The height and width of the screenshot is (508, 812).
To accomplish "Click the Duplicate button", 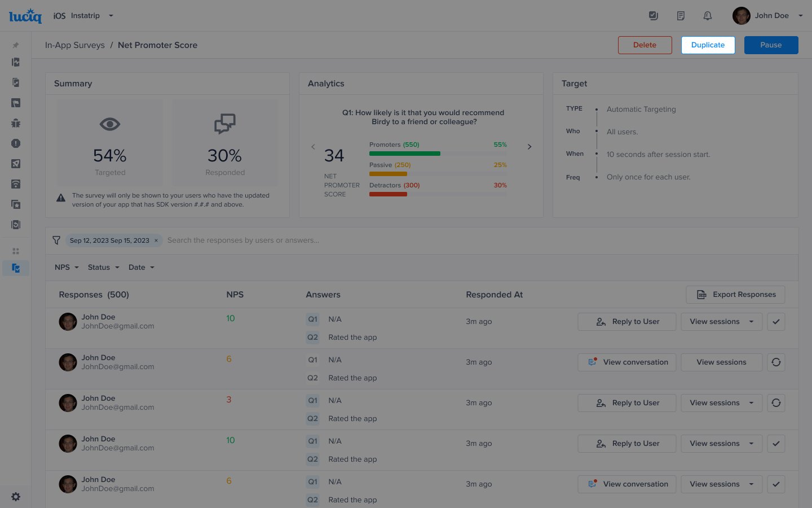I will [x=708, y=45].
